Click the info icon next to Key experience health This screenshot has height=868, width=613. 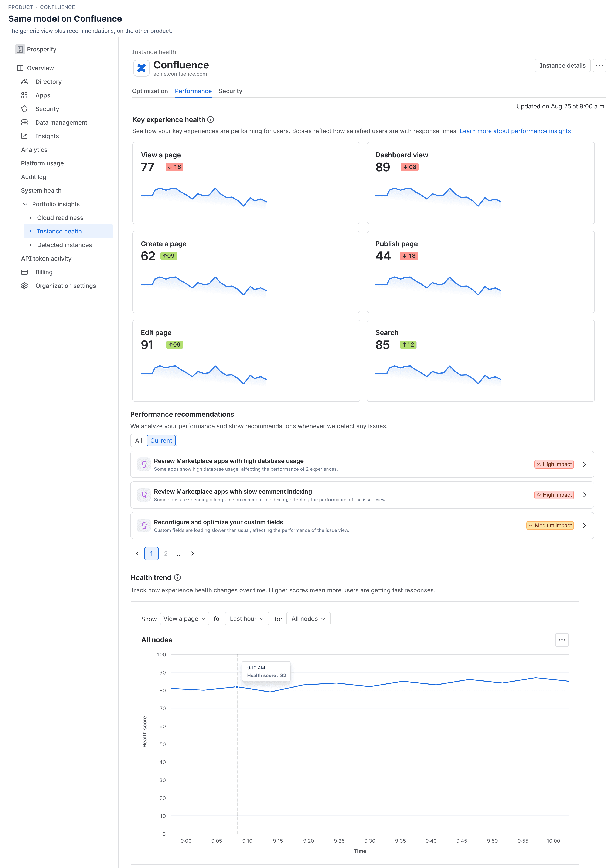[x=211, y=119]
